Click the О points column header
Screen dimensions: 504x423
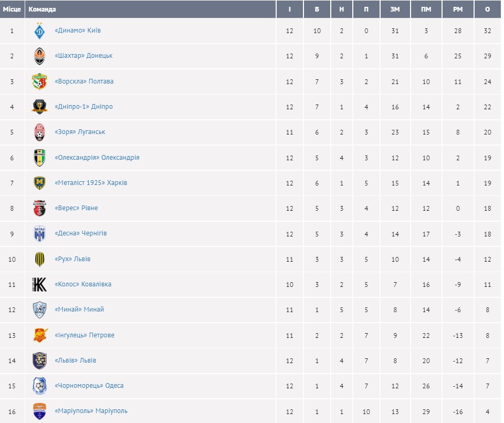tap(487, 9)
